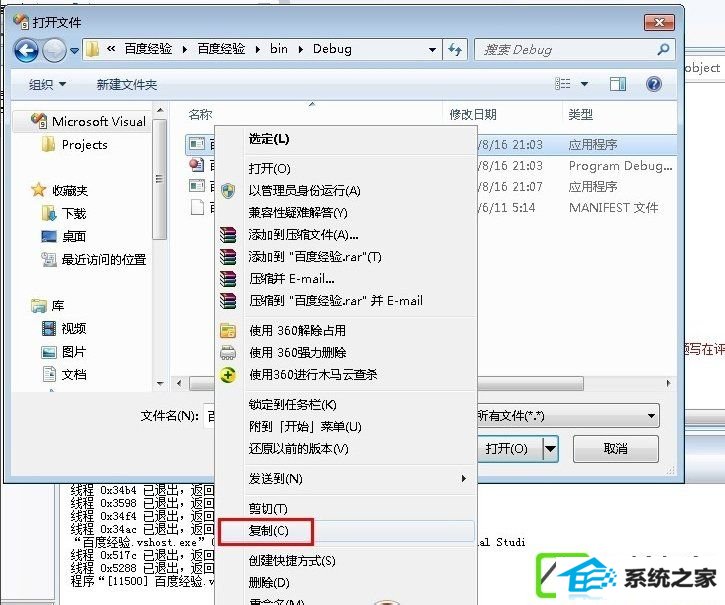Select 收藏夹 in navigation pane

[x=59, y=190]
